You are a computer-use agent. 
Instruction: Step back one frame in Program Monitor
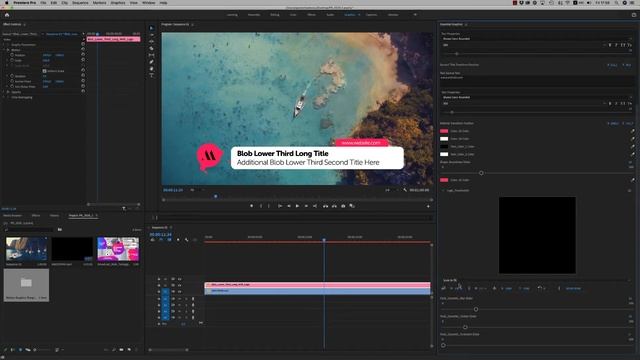pos(289,206)
